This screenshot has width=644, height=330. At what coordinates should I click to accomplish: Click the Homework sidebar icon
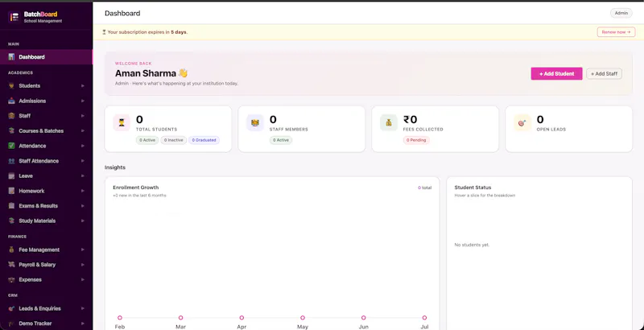[11, 191]
